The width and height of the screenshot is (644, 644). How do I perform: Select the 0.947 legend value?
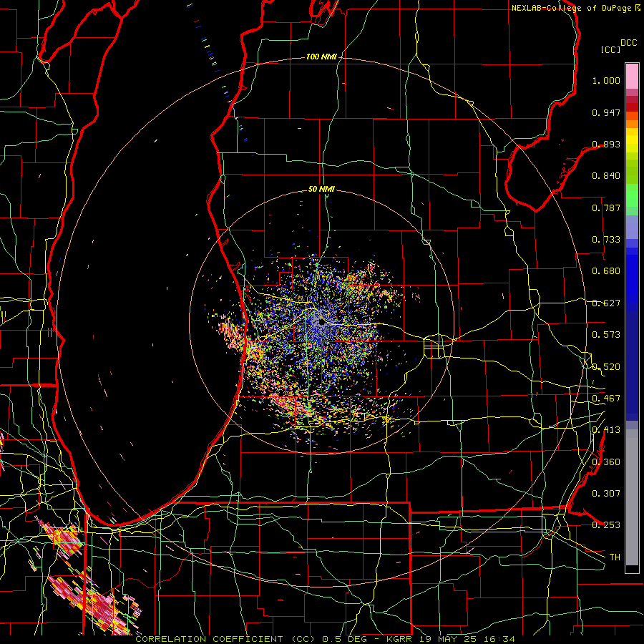606,112
